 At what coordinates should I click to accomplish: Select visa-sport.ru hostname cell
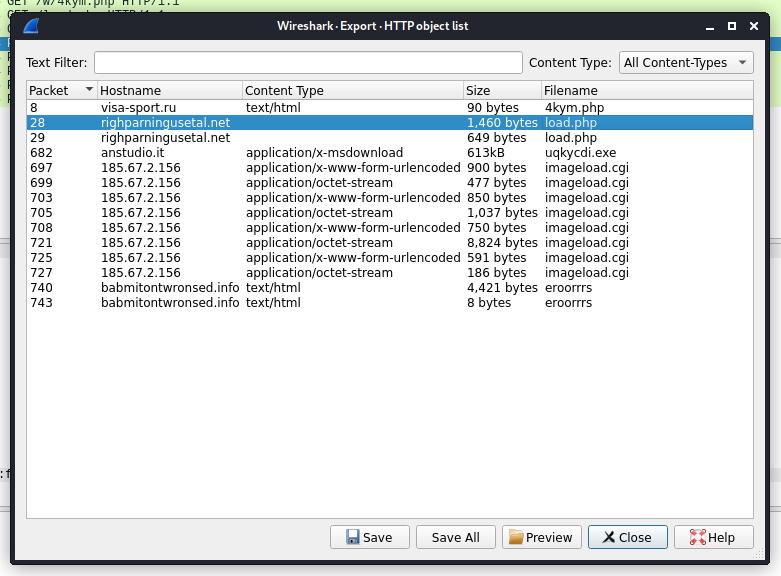click(138, 108)
